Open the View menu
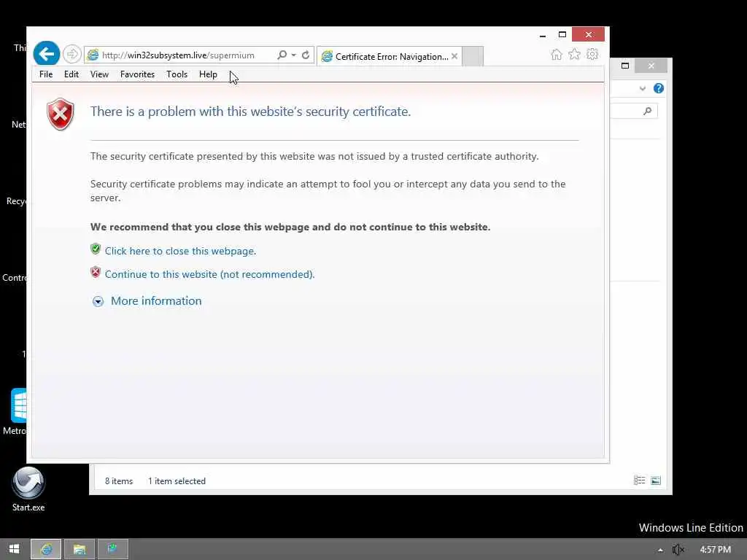 pos(99,74)
